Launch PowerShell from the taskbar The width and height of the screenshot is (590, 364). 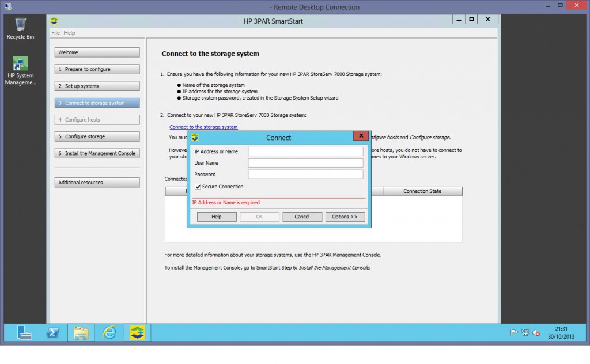coord(52,333)
